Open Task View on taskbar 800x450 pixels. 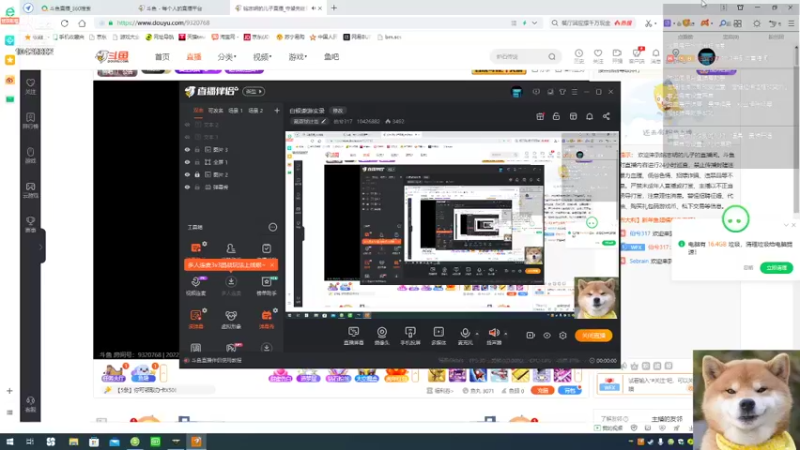click(x=30, y=441)
